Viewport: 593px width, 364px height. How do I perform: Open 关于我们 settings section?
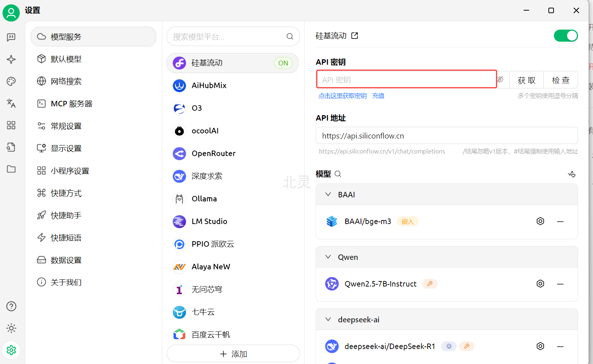tap(94, 282)
